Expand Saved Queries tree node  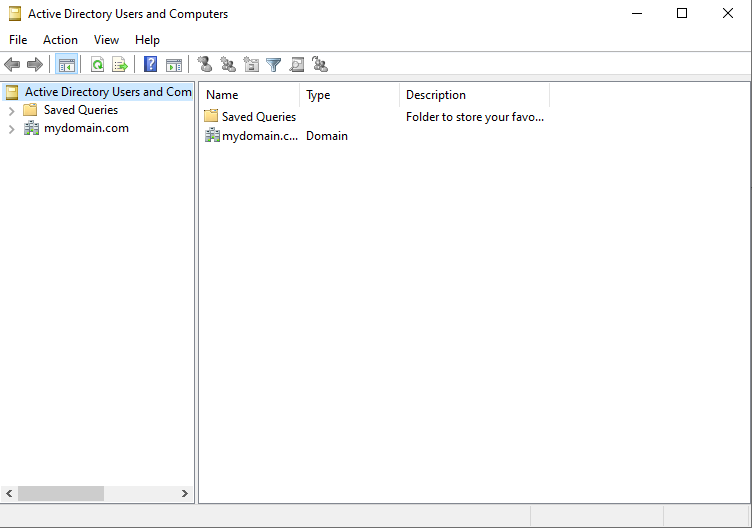click(x=12, y=111)
